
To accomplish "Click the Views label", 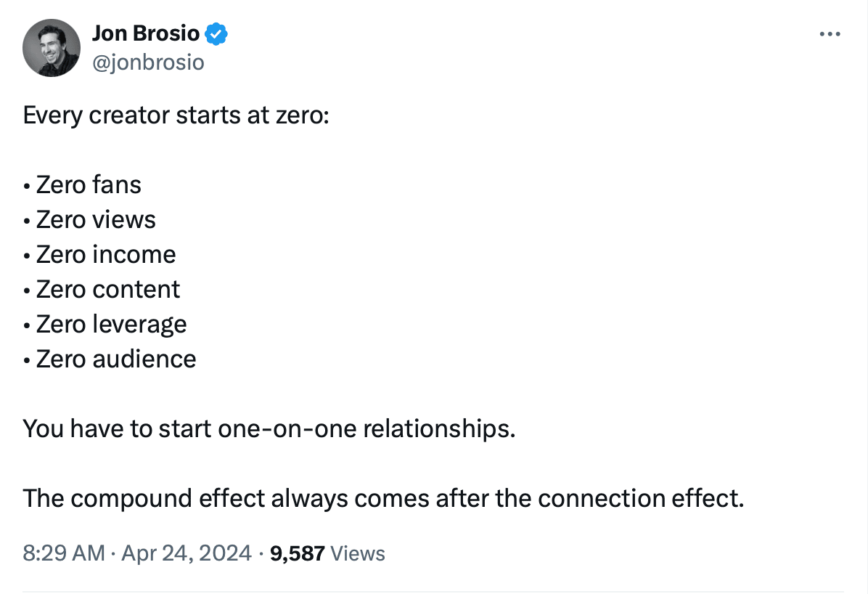I will (x=357, y=553).
